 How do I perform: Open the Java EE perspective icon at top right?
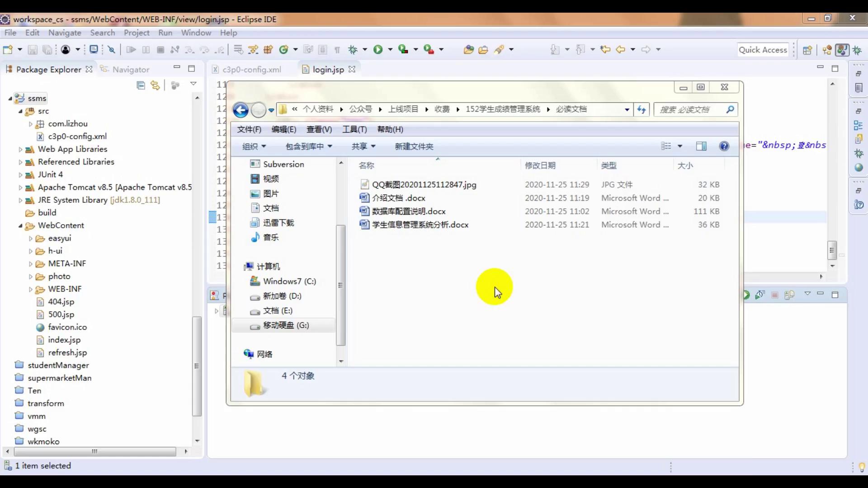(842, 50)
